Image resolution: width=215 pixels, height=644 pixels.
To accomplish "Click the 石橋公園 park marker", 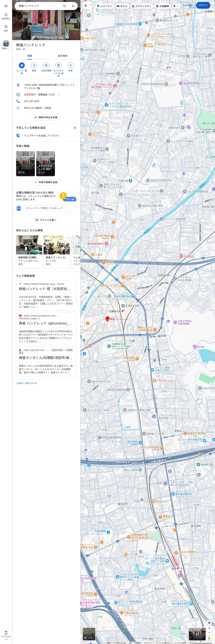I will pos(130,181).
